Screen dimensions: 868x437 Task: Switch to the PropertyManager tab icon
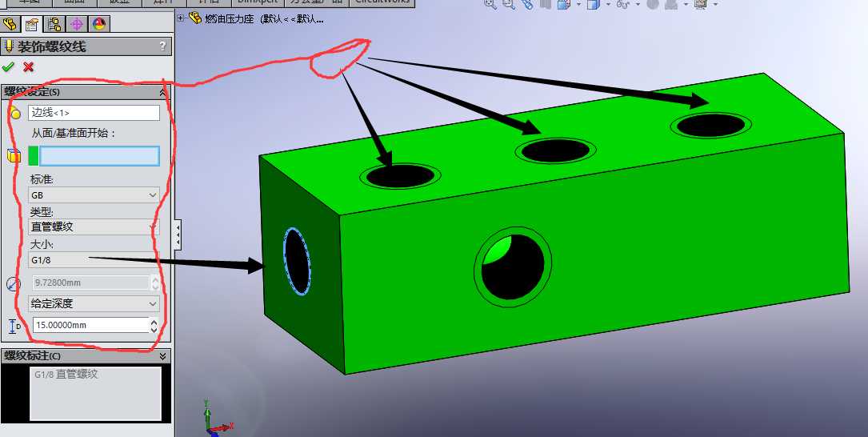[32, 24]
